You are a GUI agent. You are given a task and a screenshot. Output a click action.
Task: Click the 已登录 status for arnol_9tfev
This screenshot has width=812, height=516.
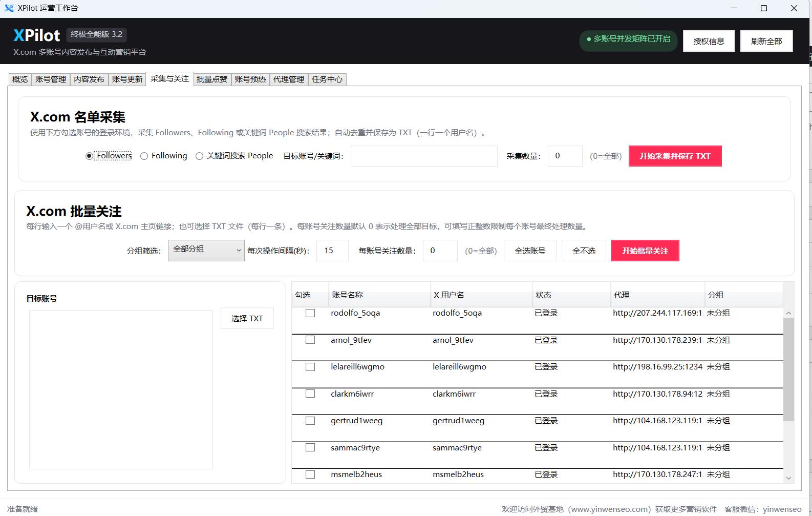pos(546,340)
